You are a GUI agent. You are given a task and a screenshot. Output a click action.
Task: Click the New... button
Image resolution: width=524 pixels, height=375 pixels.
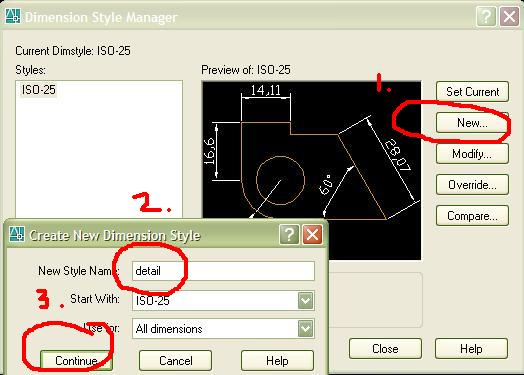tap(473, 123)
